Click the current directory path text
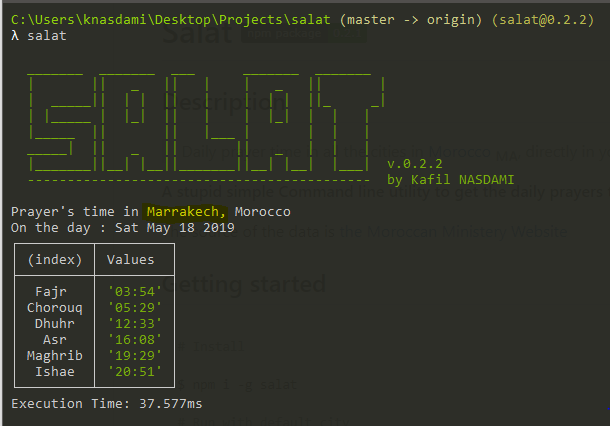This screenshot has height=426, width=610. coord(171,19)
